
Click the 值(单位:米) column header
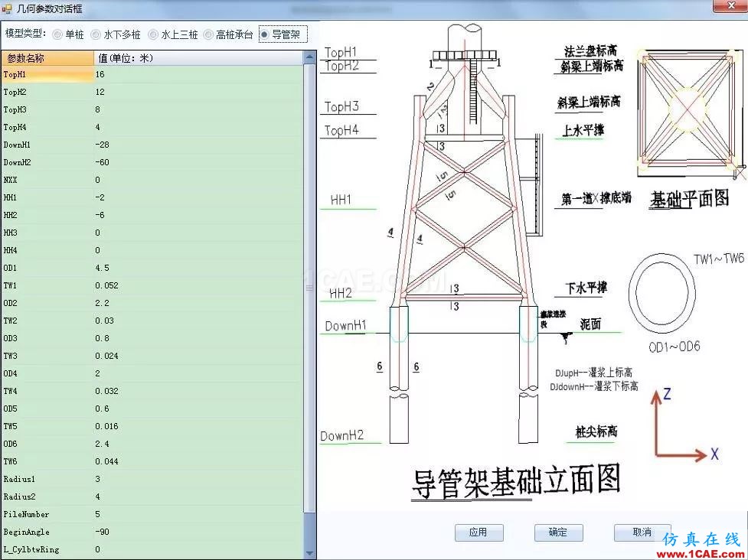pyautogui.click(x=198, y=58)
